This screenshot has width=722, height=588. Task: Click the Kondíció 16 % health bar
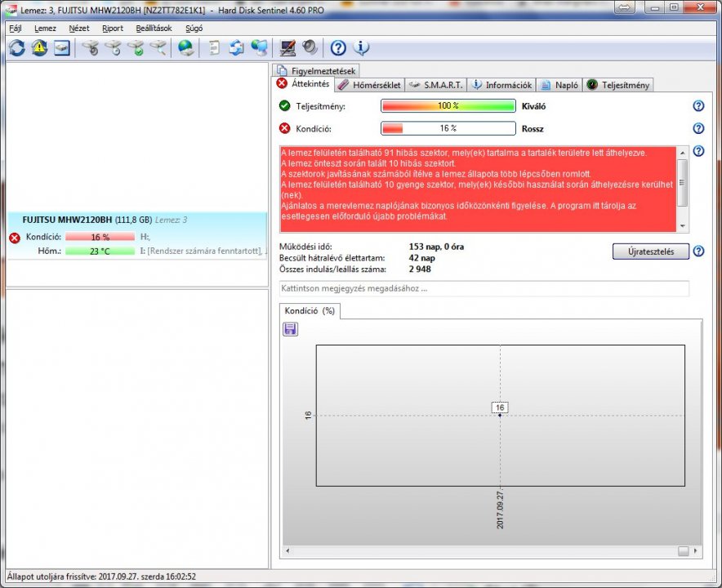(448, 128)
